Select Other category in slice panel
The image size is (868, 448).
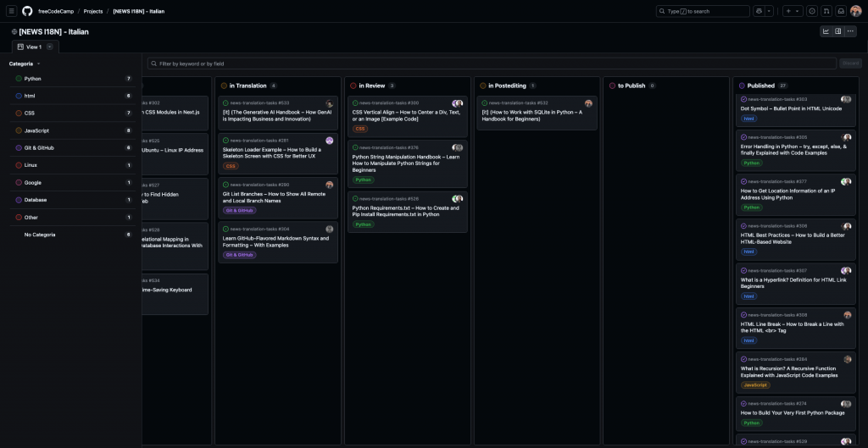(71, 218)
